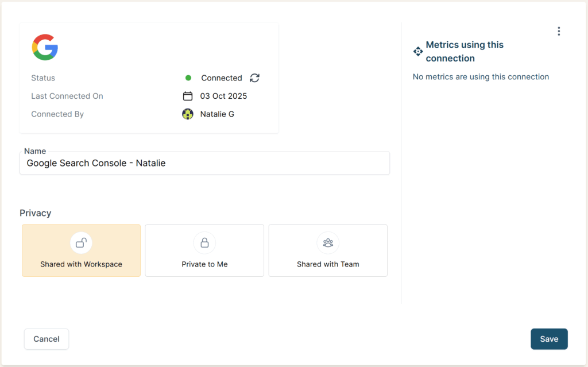Click the Natalie G name text
Screen dimensions: 588x367
pos(217,114)
